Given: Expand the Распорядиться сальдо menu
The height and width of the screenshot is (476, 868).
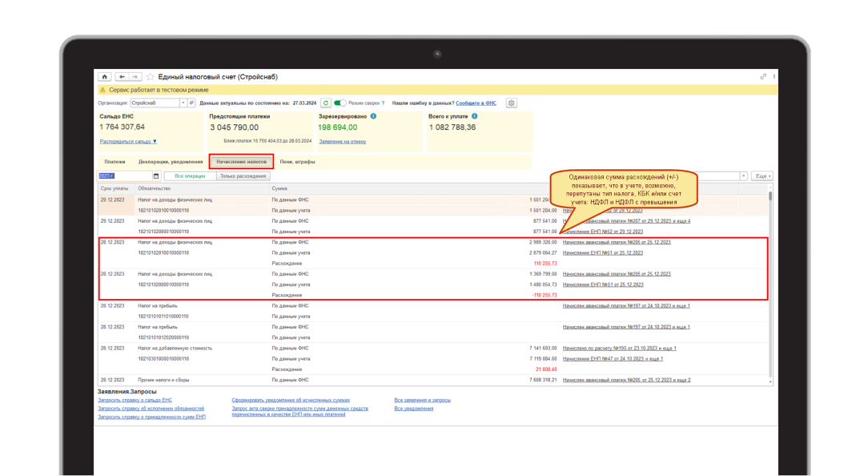Looking at the screenshot, I should [128, 141].
